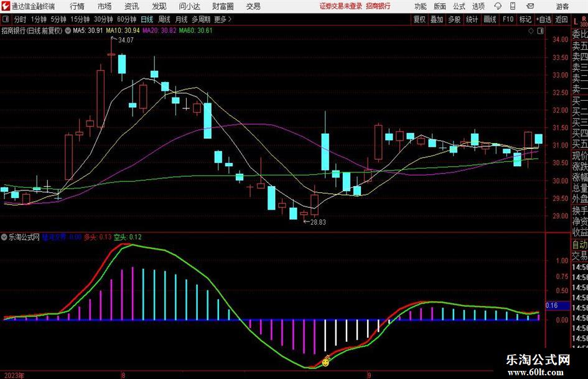Switch to 15分钟 period tab
588x379 pixels.
(x=80, y=19)
